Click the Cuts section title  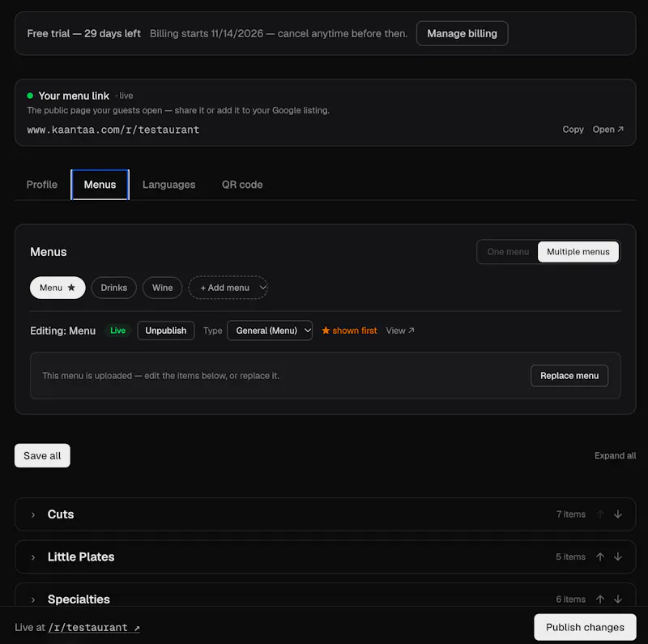point(61,514)
